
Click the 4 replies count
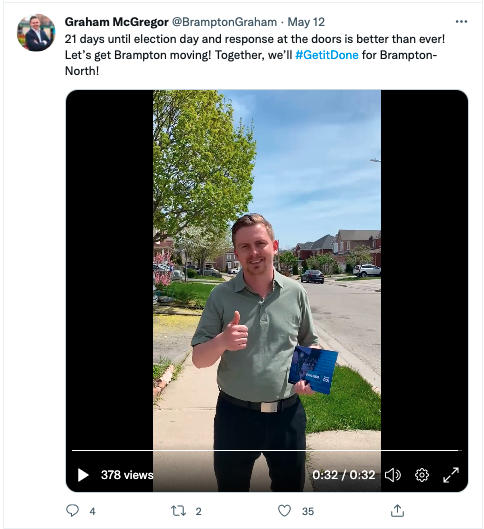click(x=92, y=511)
